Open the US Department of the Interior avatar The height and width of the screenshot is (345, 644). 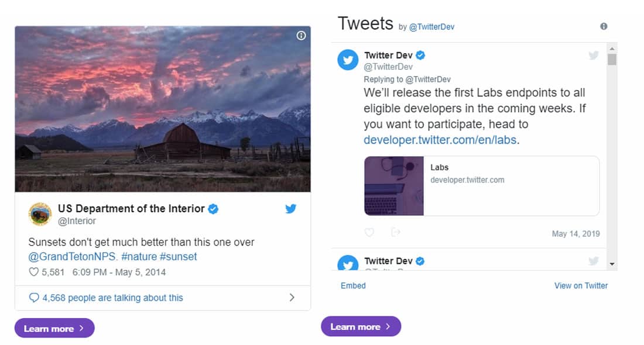[40, 214]
